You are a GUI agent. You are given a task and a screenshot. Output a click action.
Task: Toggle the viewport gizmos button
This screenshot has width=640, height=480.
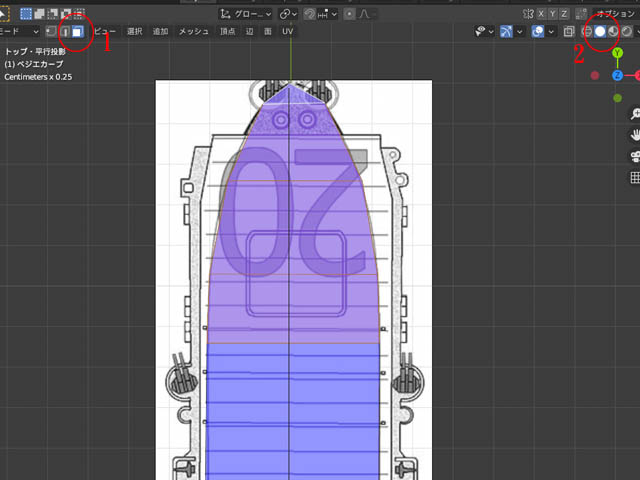(x=507, y=31)
